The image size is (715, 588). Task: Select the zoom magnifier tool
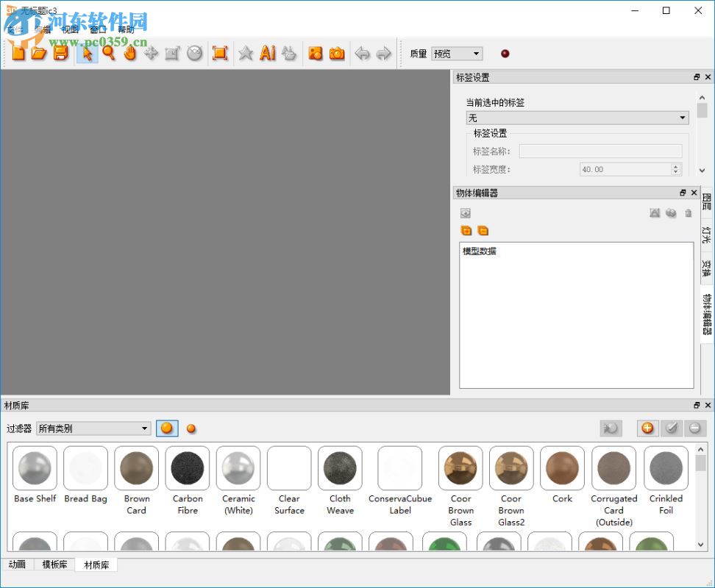pos(109,53)
